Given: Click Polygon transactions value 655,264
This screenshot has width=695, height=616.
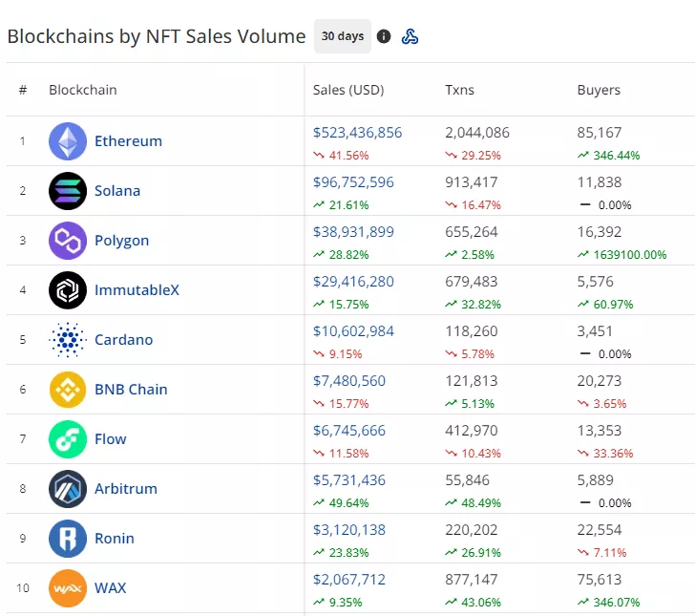Looking at the screenshot, I should (472, 231).
